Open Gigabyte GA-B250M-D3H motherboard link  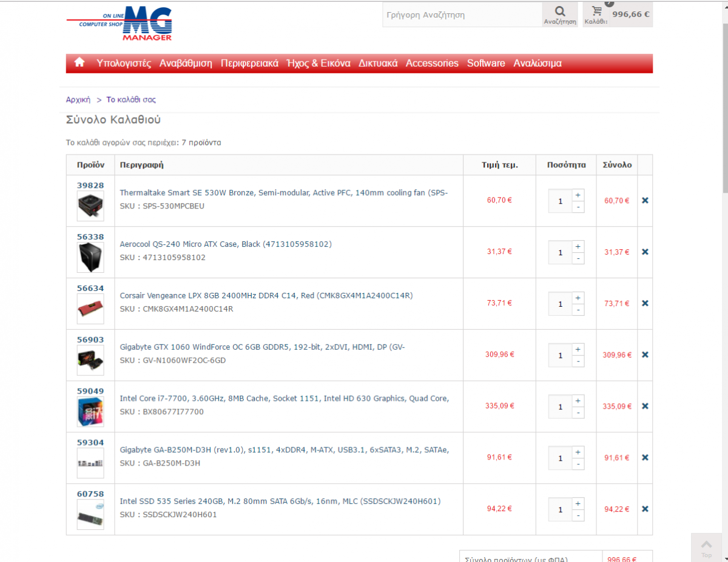285,450
